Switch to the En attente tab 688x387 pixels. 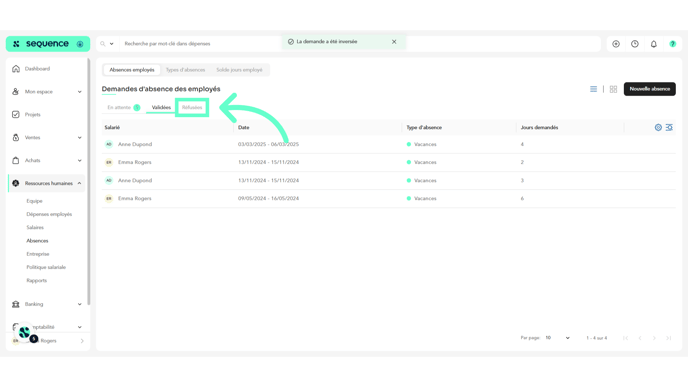[x=123, y=108]
